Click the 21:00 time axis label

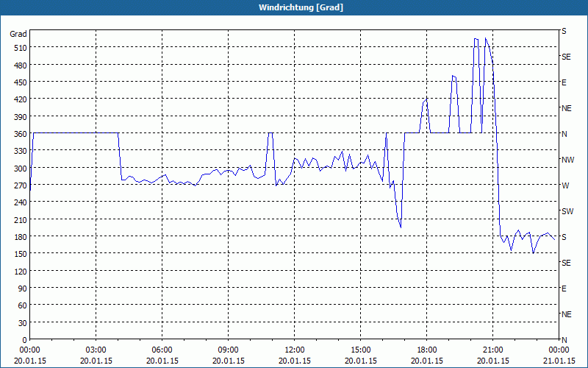coord(492,350)
